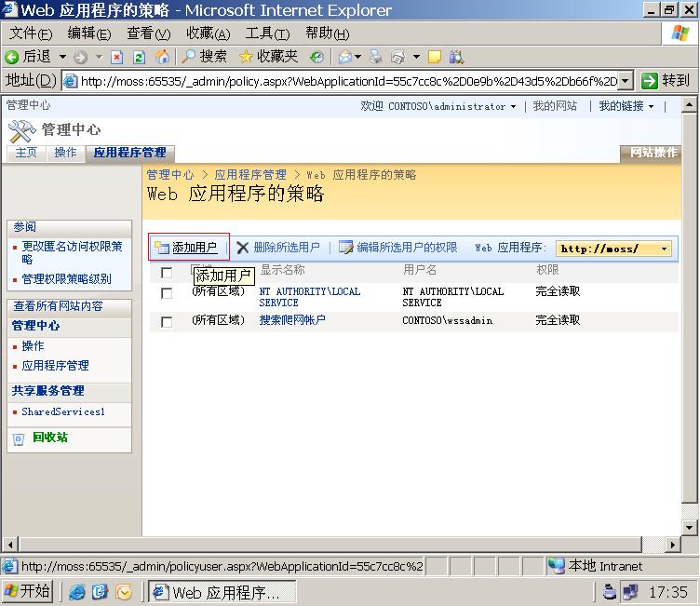Open the Search (搜索) toolbar button
The height and width of the screenshot is (606, 700).
click(205, 57)
